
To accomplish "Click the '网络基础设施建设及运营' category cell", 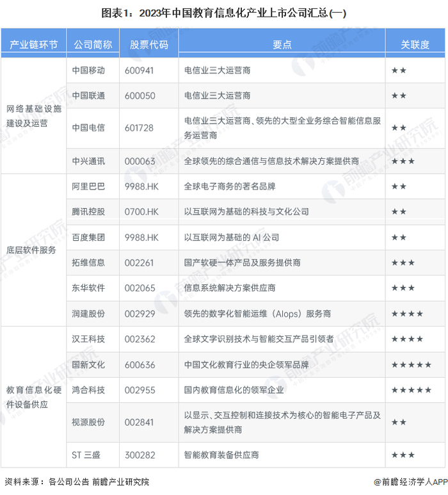I will coord(33,116).
